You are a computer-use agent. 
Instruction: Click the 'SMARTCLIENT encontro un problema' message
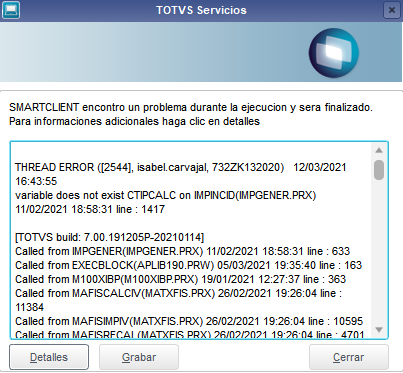pyautogui.click(x=191, y=107)
